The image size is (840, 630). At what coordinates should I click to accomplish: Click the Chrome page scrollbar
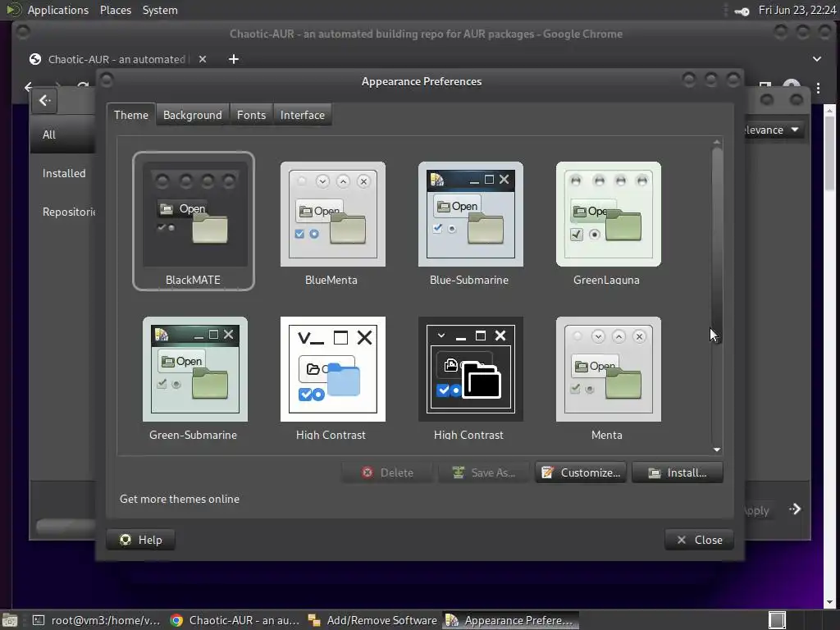click(829, 153)
